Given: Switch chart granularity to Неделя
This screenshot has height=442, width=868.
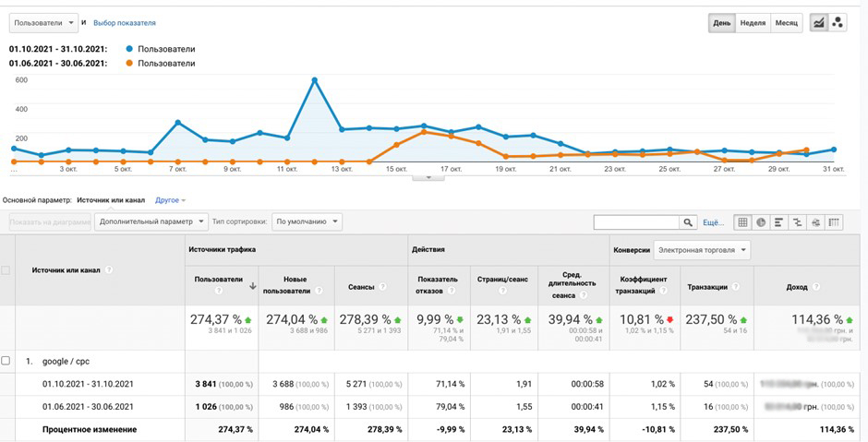Looking at the screenshot, I should click(x=753, y=23).
